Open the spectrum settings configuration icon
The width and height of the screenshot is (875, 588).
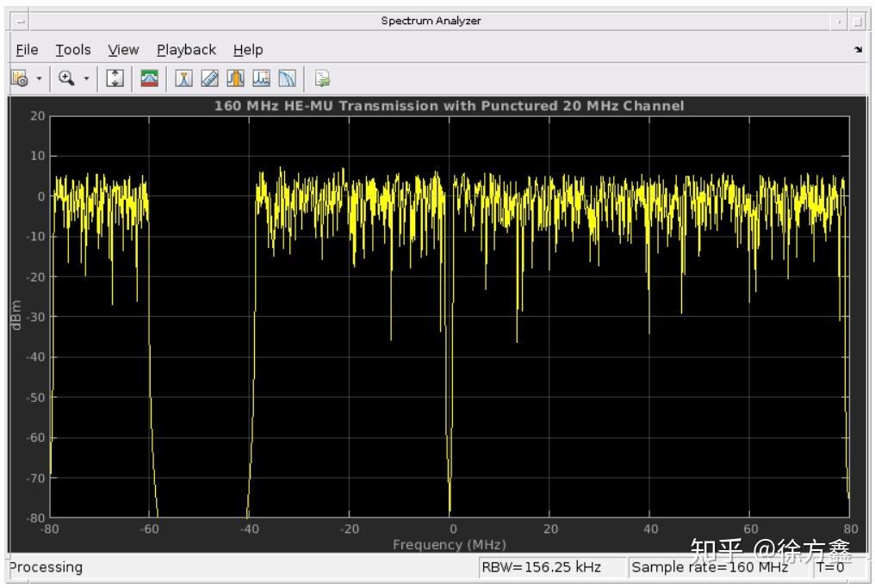(19, 78)
